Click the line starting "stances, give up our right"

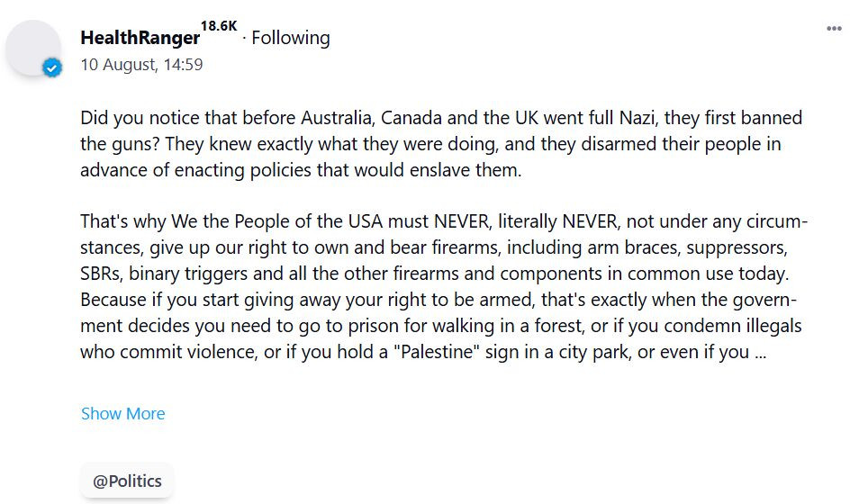[x=434, y=247]
